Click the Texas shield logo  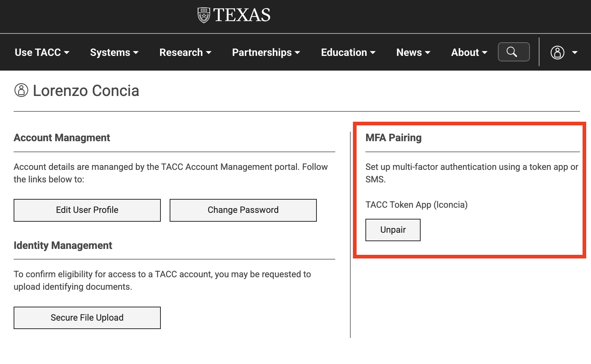coord(204,15)
